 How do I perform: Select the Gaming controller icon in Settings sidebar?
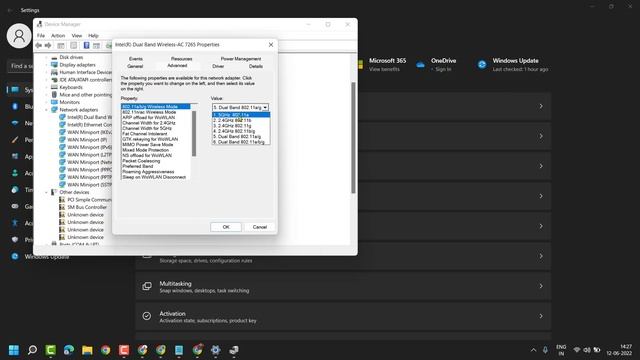coord(15,207)
